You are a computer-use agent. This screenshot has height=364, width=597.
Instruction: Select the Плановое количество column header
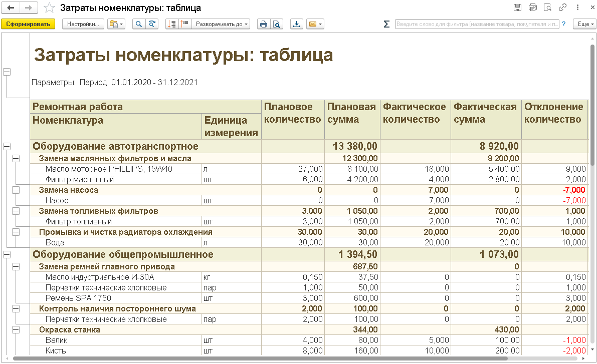(x=293, y=120)
